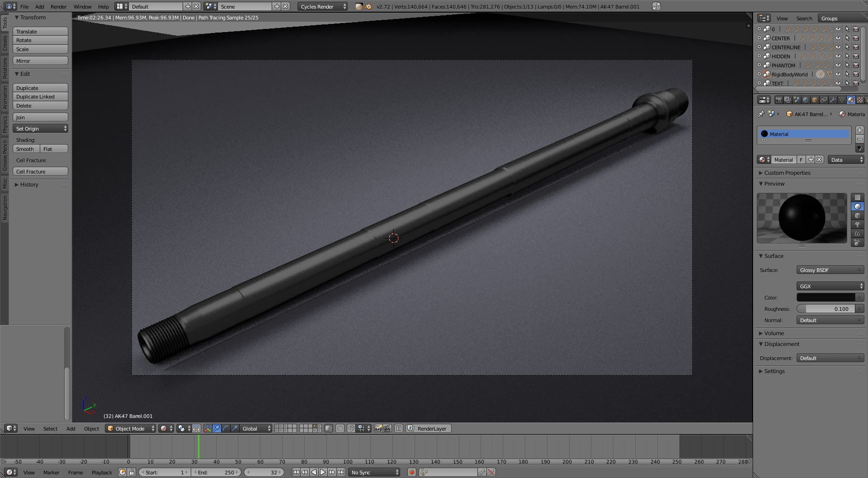Expand the Custom Properties panel
The image size is (868, 478).
tap(787, 173)
